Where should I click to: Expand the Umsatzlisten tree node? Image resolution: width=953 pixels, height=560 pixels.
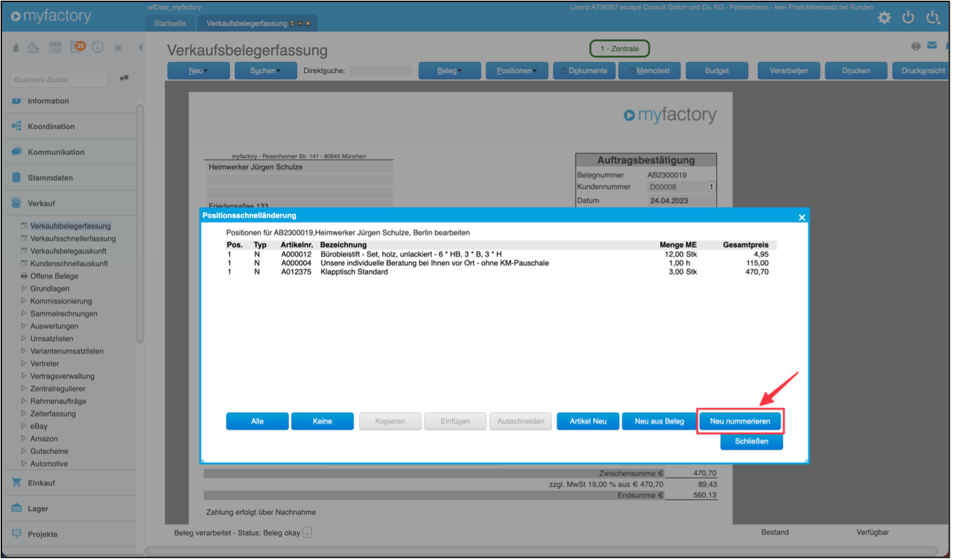[24, 338]
